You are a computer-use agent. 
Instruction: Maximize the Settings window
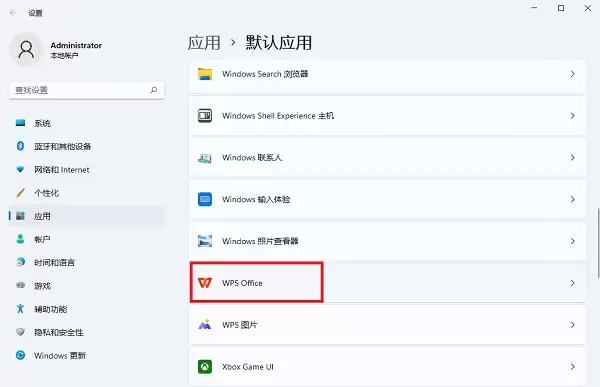tap(561, 8)
